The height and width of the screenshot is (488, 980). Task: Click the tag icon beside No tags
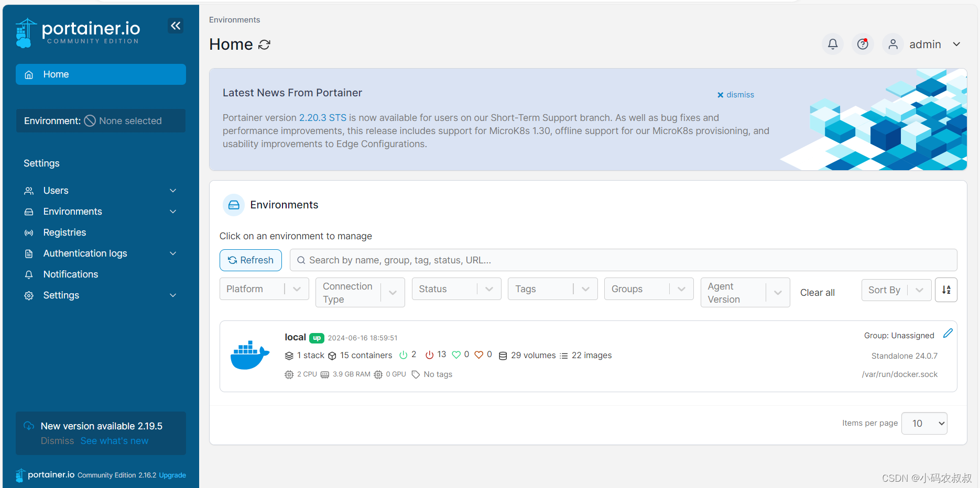(x=416, y=375)
